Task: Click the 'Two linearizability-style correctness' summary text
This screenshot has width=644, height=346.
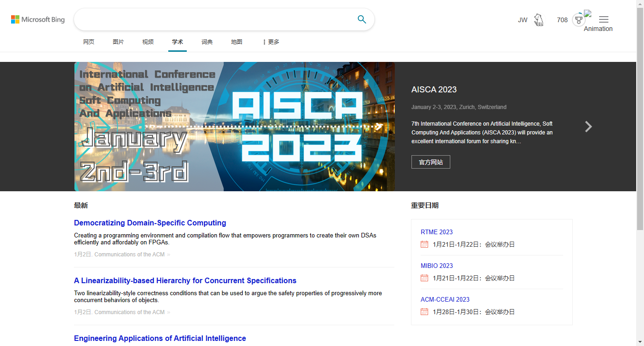Action: point(228,297)
